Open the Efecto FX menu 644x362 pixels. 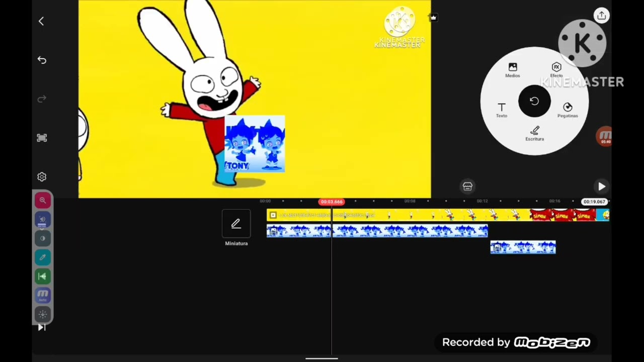[556, 70]
